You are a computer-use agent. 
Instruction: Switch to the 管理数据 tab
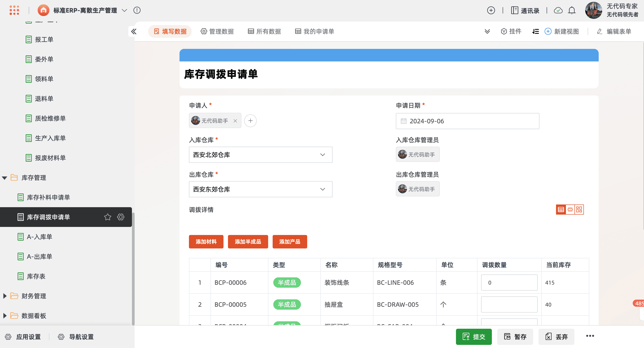click(x=217, y=31)
